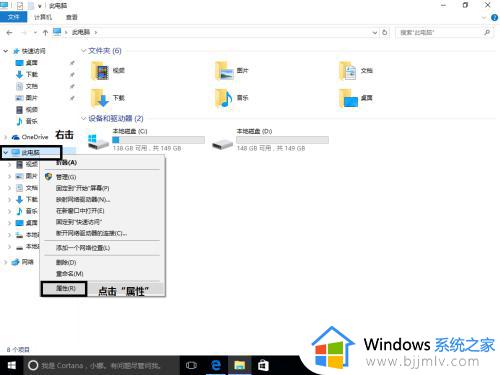Open the 音乐 folder in the 文件夹 group
Viewport: 500px width, 375px height.
point(232,98)
